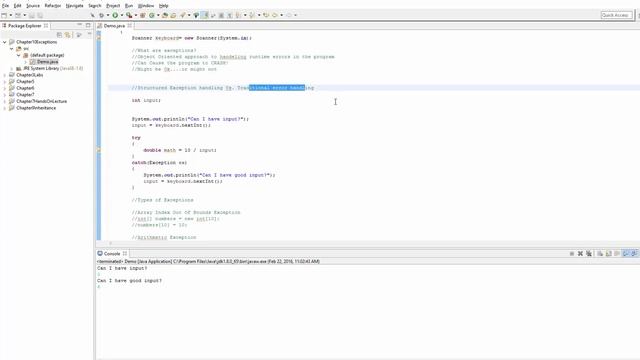Click in the Quick Access field
Viewport: 640px width, 360px height.
pos(616,15)
